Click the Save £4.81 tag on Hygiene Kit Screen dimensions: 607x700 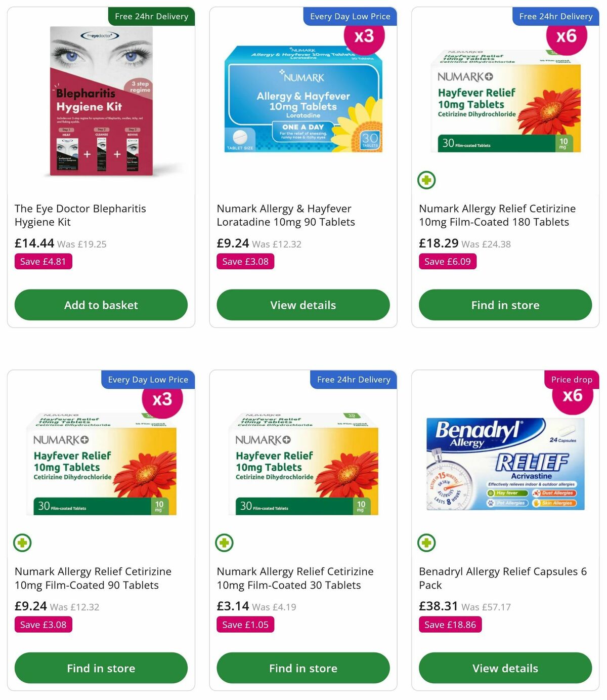[x=43, y=261]
